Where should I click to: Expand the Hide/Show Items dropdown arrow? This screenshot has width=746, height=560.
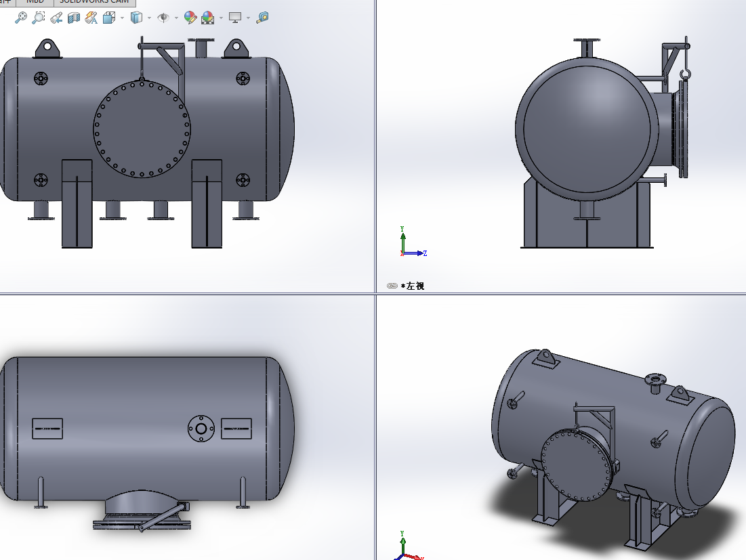(177, 18)
